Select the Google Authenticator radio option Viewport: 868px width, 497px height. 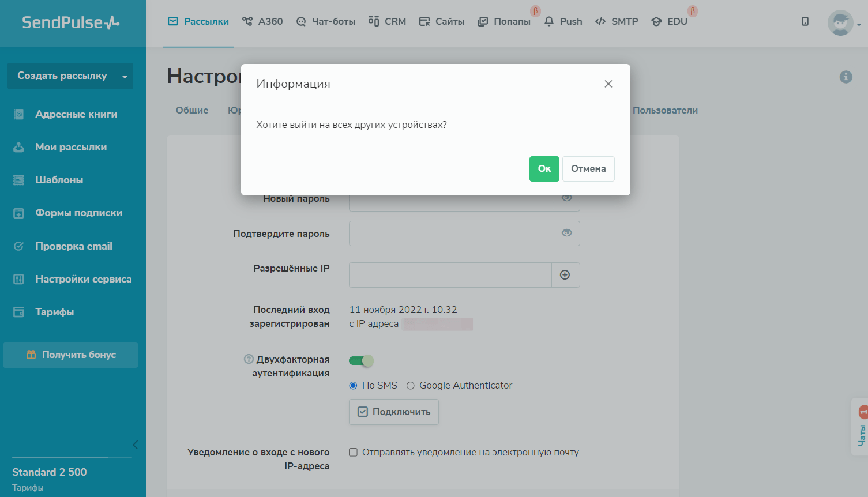[410, 386]
